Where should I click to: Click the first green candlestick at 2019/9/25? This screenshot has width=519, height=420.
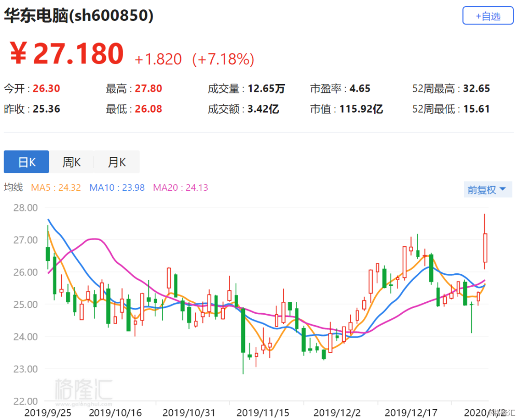tap(48, 254)
